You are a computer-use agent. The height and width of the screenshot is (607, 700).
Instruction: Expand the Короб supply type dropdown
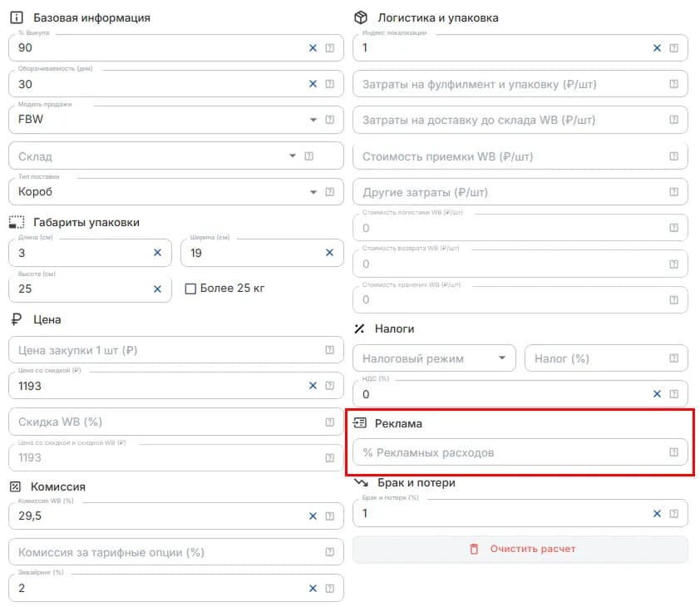tap(313, 192)
